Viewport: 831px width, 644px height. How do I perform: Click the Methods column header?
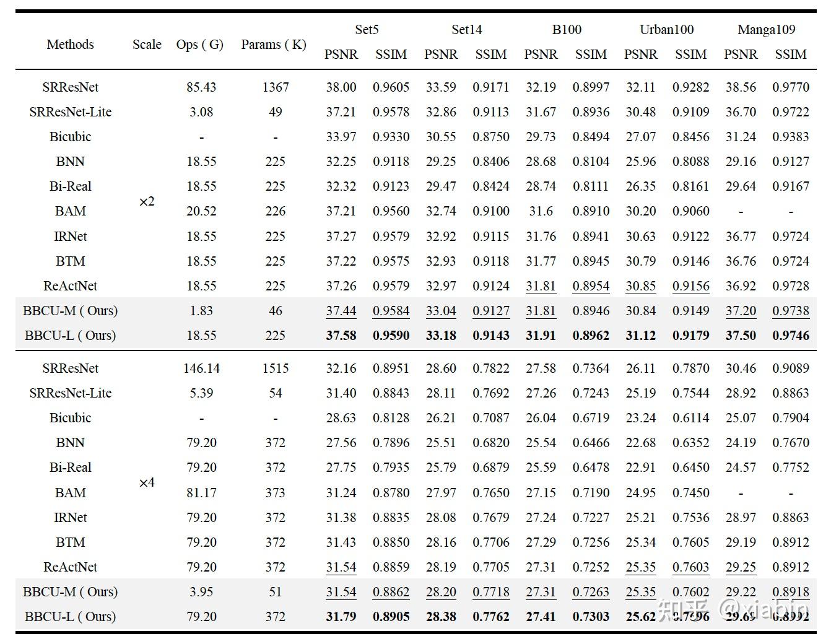70,45
